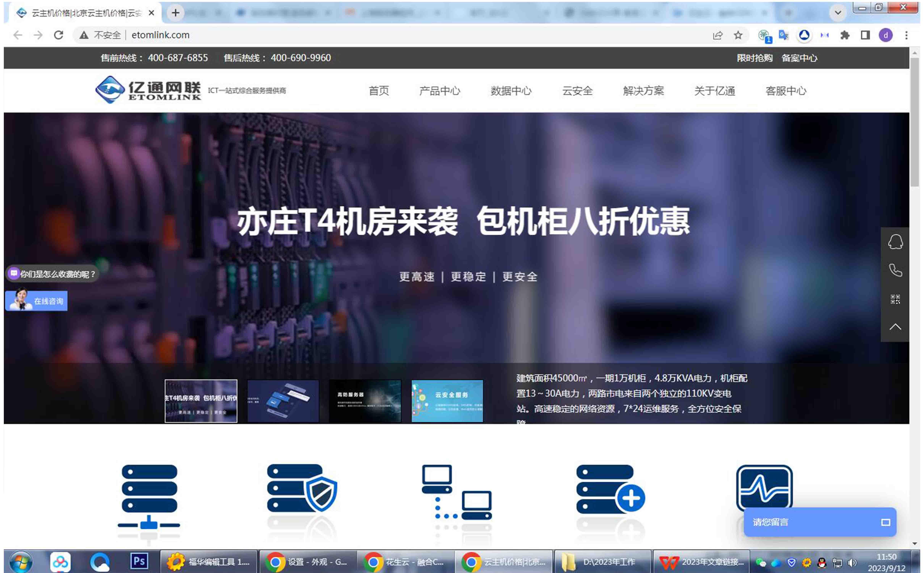The image size is (924, 573).
Task: Bookmark the page with the star icon
Action: [x=738, y=35]
